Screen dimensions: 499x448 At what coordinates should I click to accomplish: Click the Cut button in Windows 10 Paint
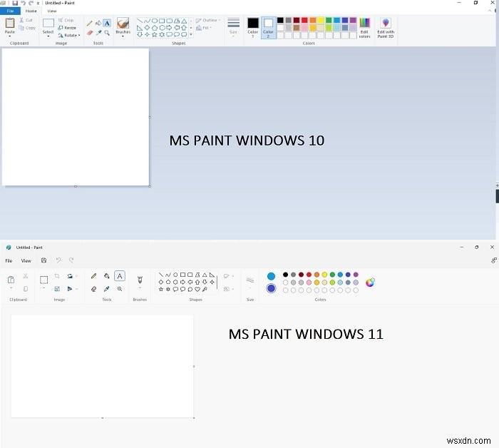[26, 20]
